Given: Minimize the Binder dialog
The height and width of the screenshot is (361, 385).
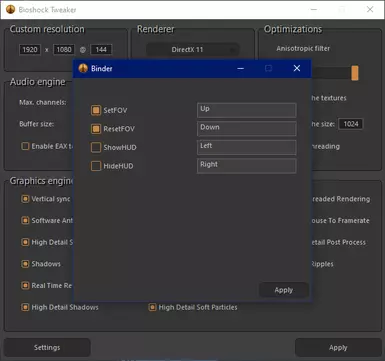Looking at the screenshot, I should [x=241, y=69].
